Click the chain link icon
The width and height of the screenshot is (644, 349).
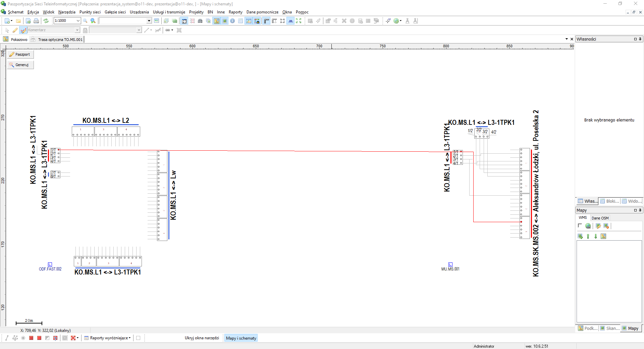click(168, 30)
